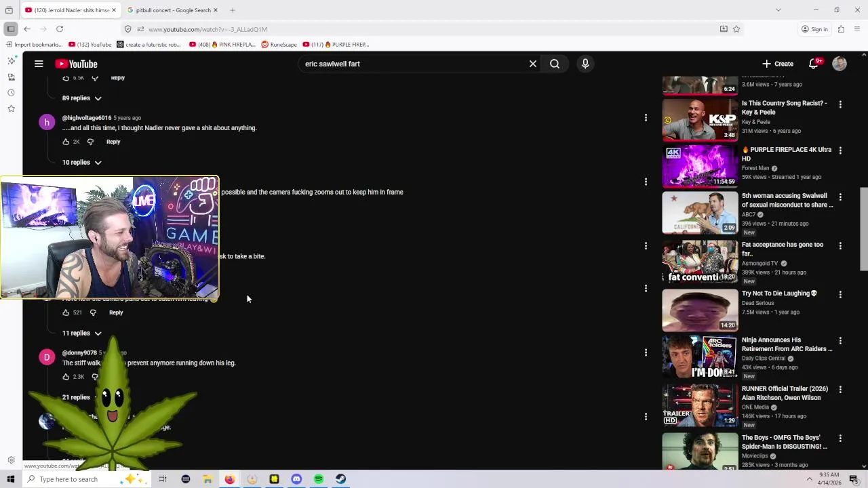Open the RUNNER Official Trailer (2026) title

(785, 393)
